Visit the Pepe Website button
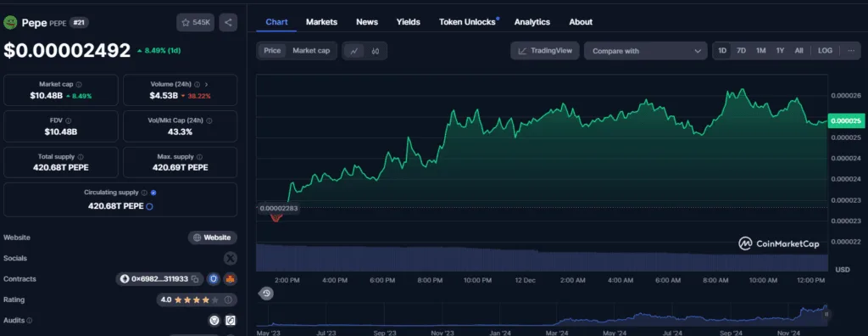Viewport: 868px width, 336px height. [213, 238]
